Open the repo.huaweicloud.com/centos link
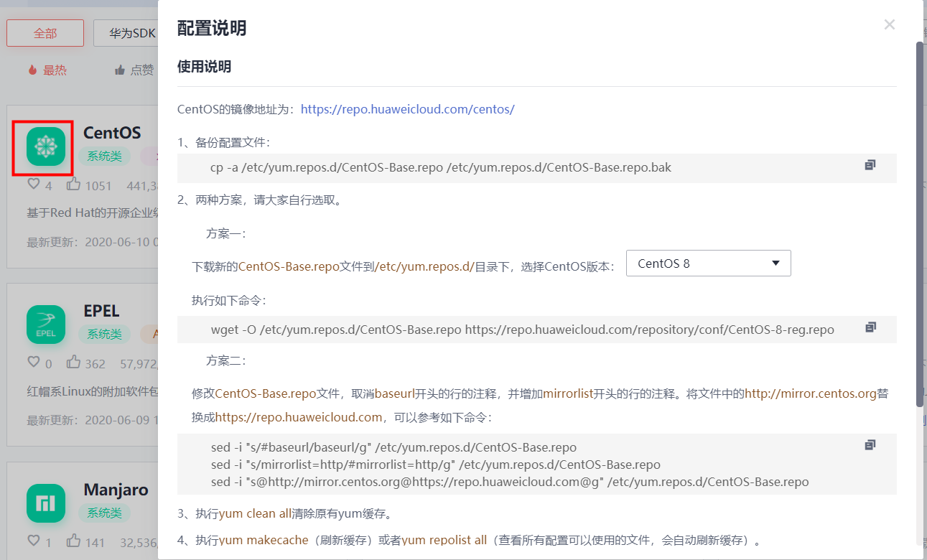The image size is (927, 560). 408,109
